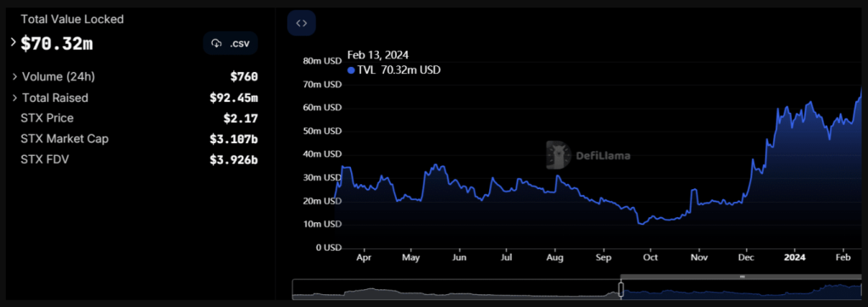The width and height of the screenshot is (868, 307).
Task: Click the Dec x-axis label
Action: (747, 258)
